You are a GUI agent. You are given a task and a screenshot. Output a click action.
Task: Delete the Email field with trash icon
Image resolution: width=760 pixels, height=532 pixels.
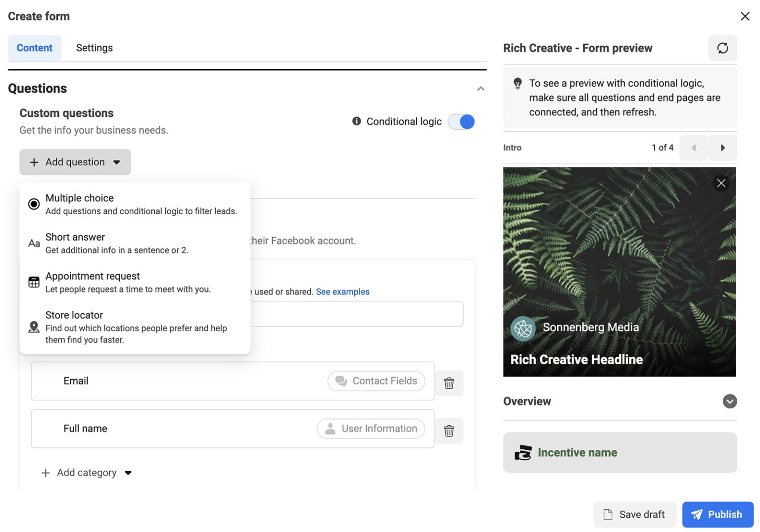coord(448,383)
